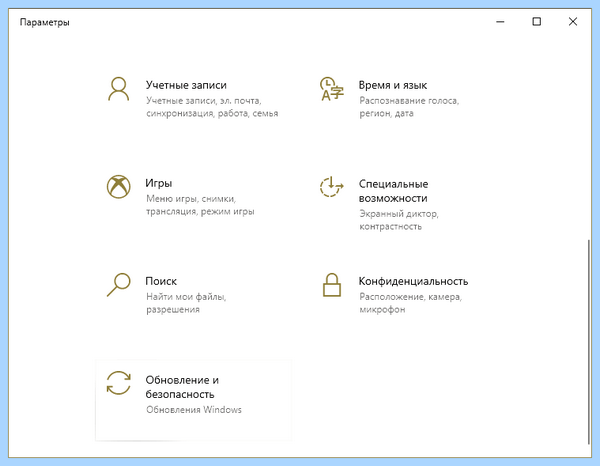This screenshot has height=466, width=600.
Task: Click description 'Расположение, камера, микрофон'
Action: tap(411, 303)
